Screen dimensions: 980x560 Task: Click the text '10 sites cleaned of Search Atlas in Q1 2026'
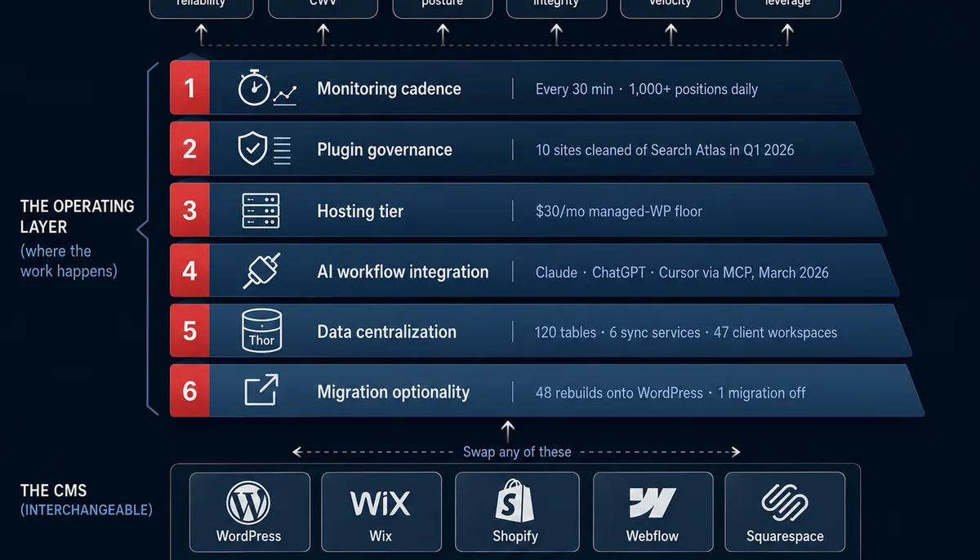665,150
